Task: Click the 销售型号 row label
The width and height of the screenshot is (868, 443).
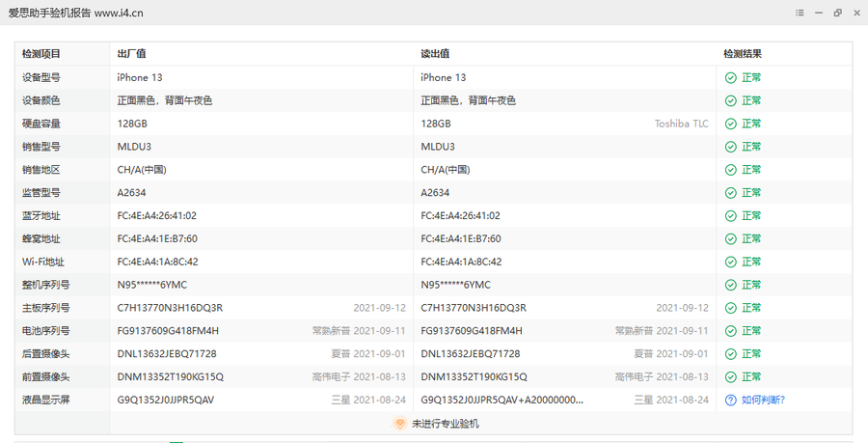Action: (41, 147)
